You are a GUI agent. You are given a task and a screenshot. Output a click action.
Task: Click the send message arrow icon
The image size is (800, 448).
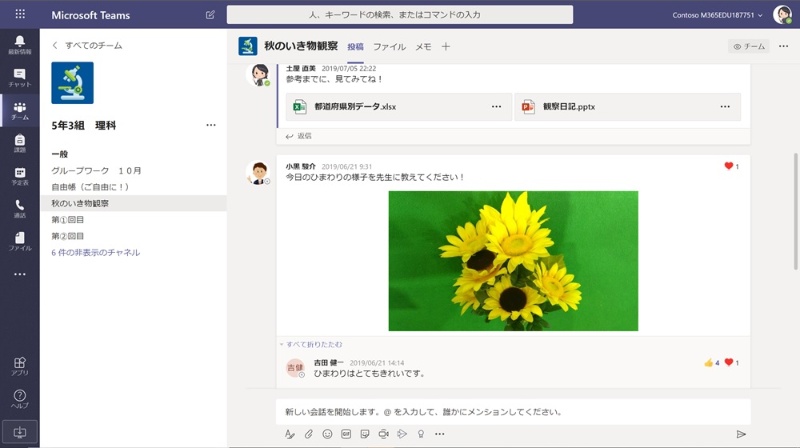[741, 434]
